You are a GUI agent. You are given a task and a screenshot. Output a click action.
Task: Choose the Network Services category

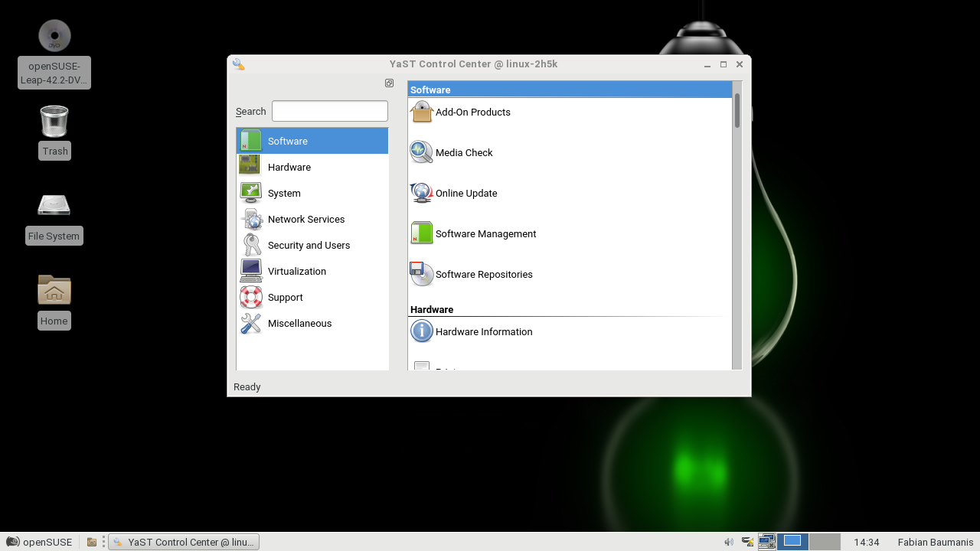coord(306,219)
